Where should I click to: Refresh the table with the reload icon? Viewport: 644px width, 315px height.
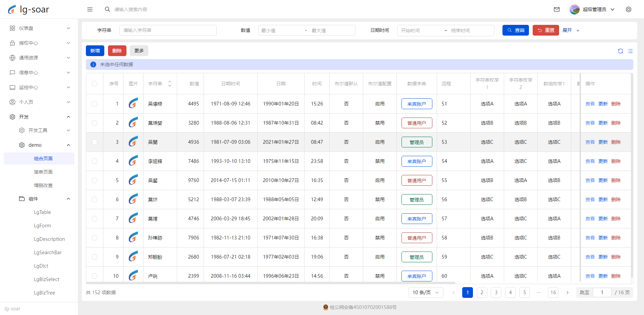point(621,51)
